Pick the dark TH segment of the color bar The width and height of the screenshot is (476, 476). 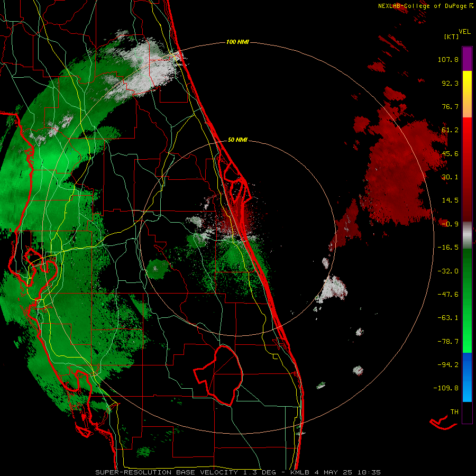(x=467, y=412)
